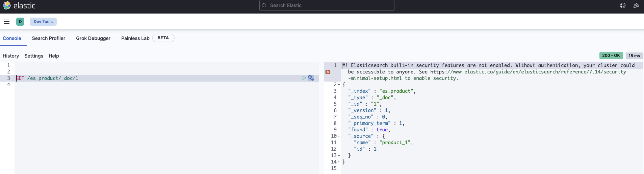
Task: Click the "_type" : "_doc" line
Action: (x=372, y=97)
